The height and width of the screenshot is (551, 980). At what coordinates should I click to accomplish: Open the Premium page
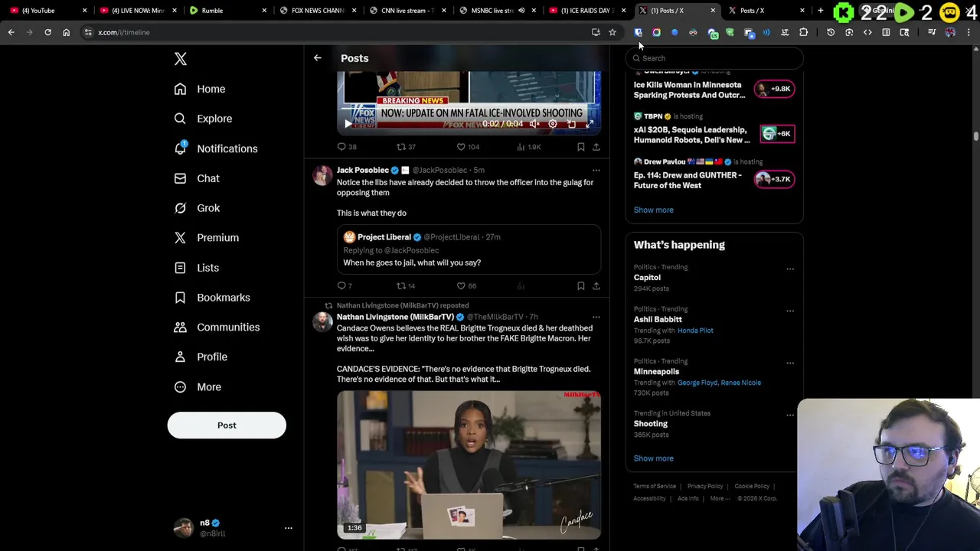click(x=207, y=238)
